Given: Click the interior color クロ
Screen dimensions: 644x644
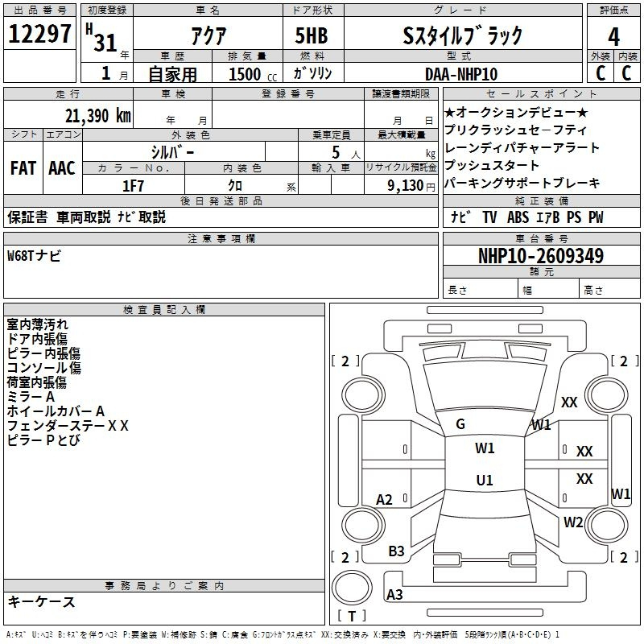Looking at the screenshot, I should coord(235,186).
